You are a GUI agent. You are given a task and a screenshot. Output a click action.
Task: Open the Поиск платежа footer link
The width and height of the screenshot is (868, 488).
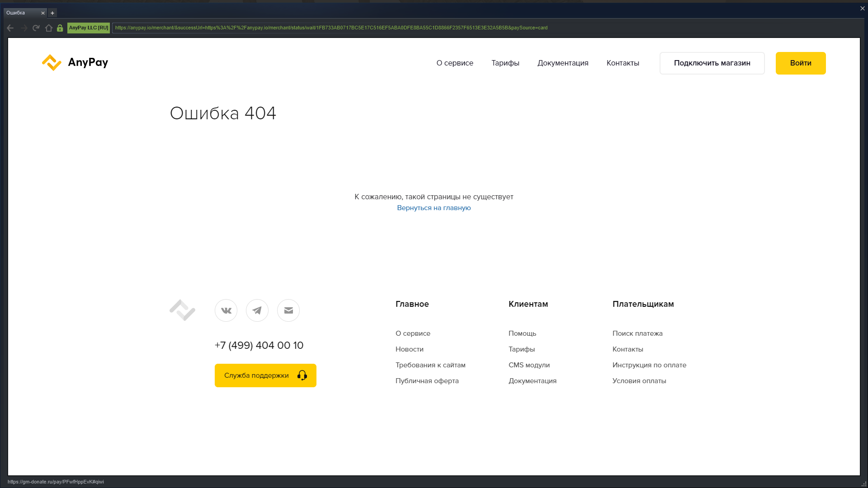pyautogui.click(x=637, y=333)
